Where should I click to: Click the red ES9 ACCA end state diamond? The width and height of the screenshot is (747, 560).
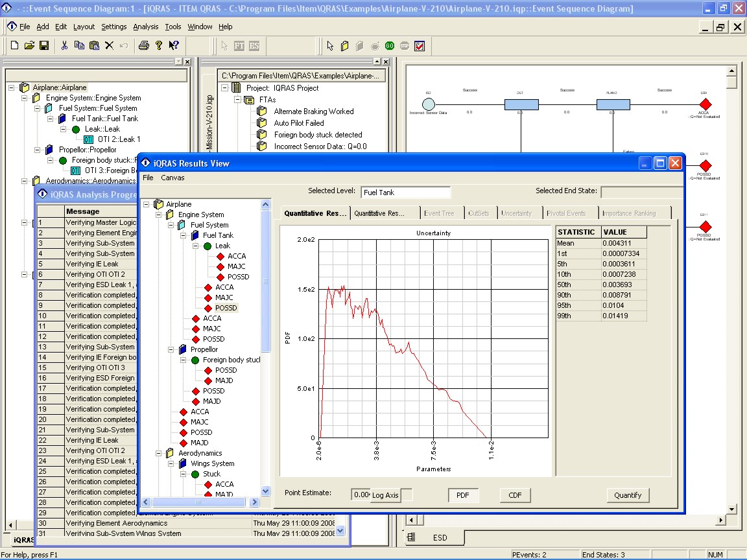[x=705, y=104]
